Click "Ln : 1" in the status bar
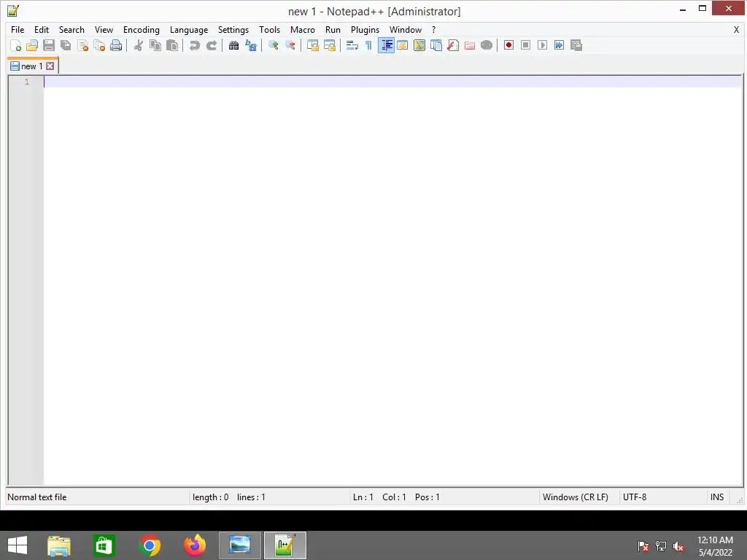Image resolution: width=747 pixels, height=560 pixels. (x=363, y=497)
